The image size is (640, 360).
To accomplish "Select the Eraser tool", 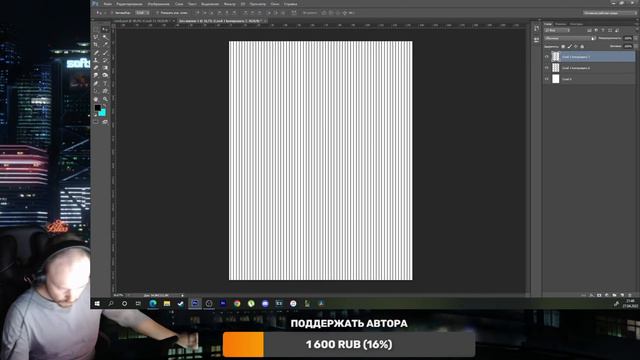I will (95, 67).
